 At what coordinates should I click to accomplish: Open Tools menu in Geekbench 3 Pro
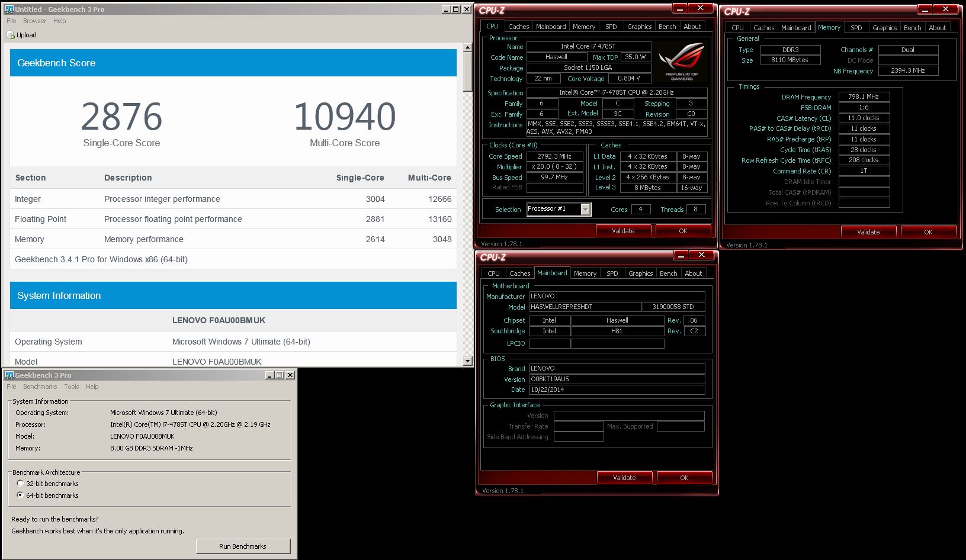(72, 387)
